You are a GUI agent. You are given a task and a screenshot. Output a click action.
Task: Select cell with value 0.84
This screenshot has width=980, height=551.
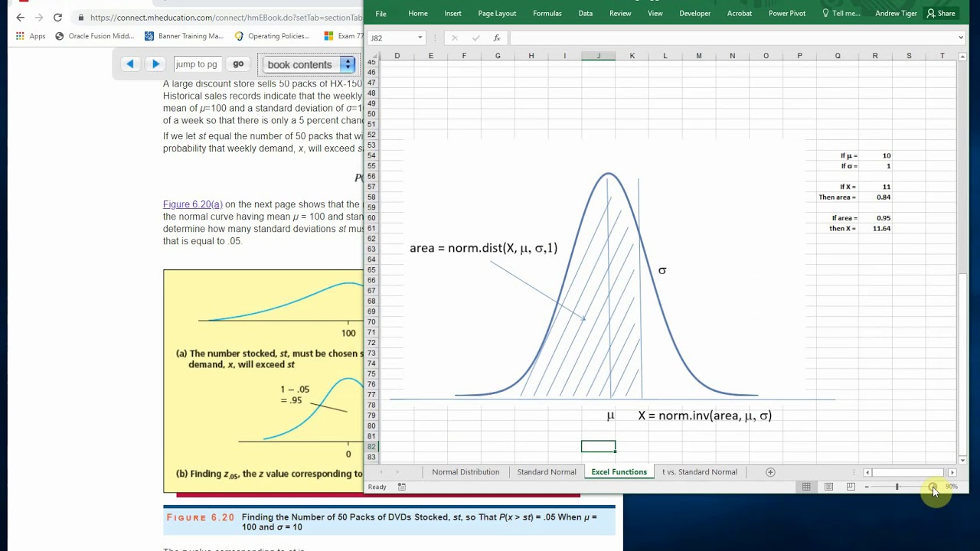[x=875, y=197]
